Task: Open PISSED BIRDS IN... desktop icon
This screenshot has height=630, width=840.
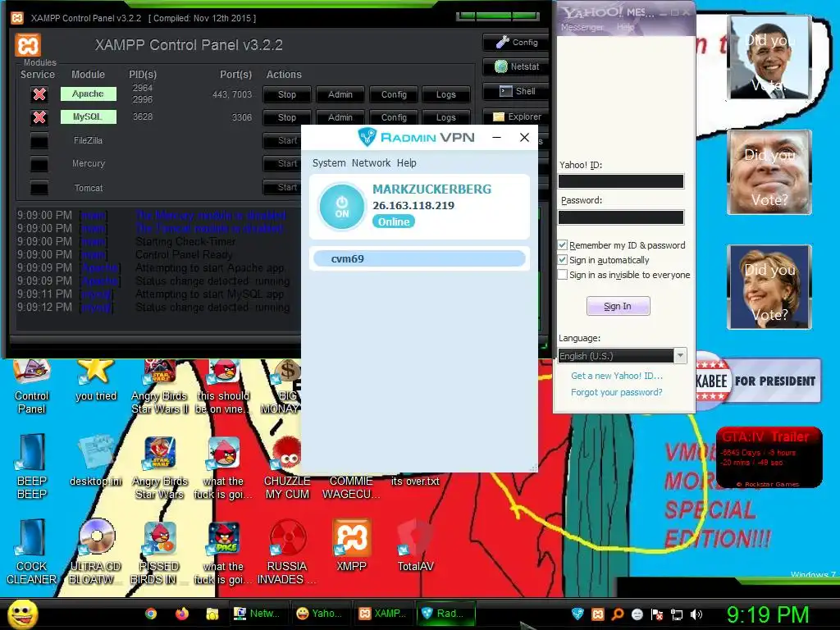Action: 159,552
